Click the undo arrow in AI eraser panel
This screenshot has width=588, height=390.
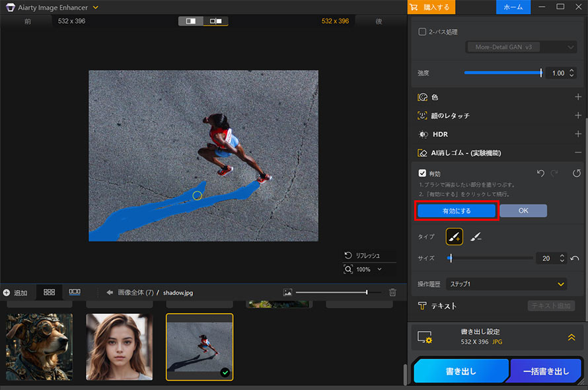(540, 173)
